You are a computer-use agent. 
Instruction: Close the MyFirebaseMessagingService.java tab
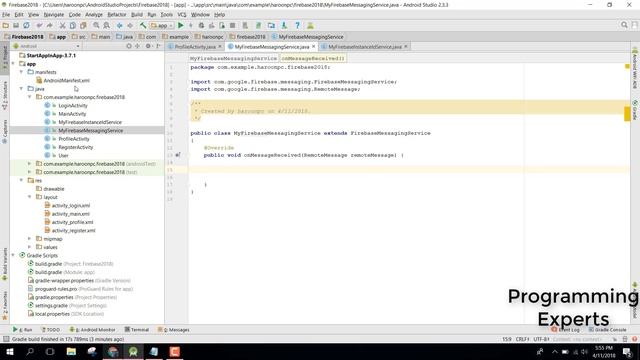click(x=313, y=47)
